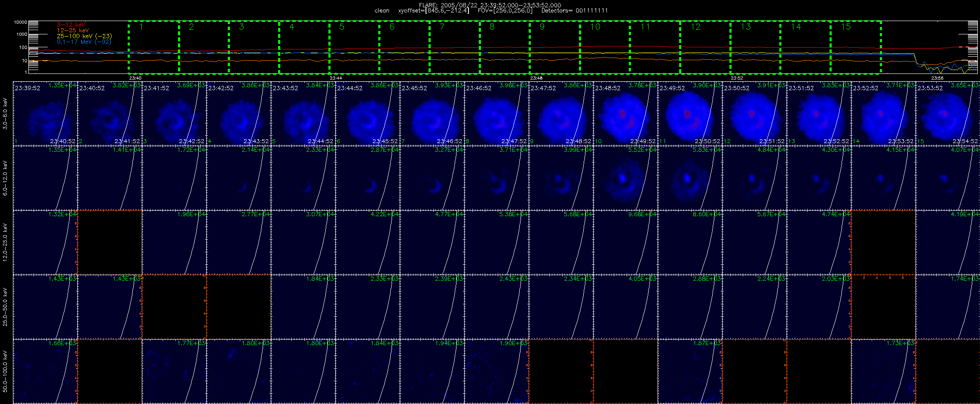Viewport: 980px width, 404px height.
Task: Open the 6-12 keV image labeled 2.87E+04
Action: pos(367,178)
